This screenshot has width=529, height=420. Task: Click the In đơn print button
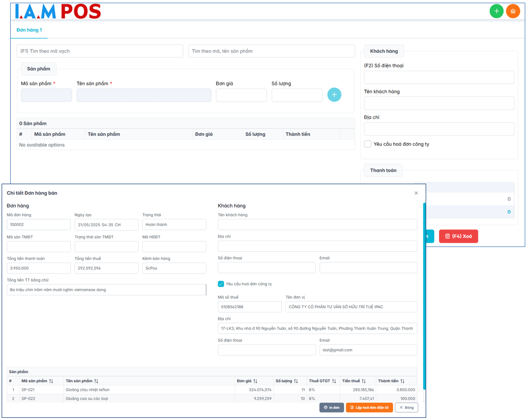click(332, 408)
